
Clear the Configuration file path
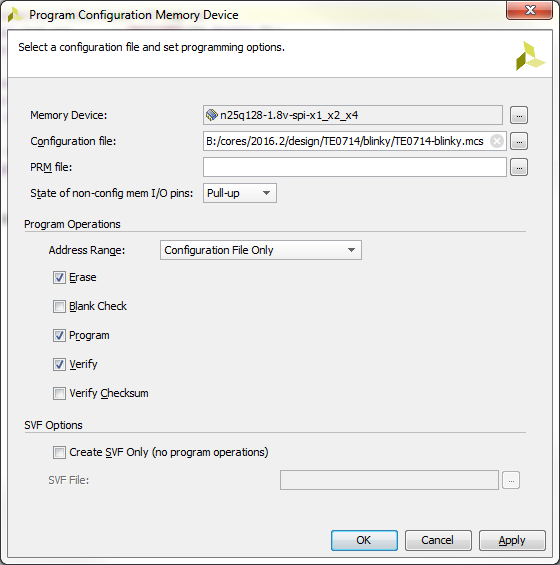497,141
